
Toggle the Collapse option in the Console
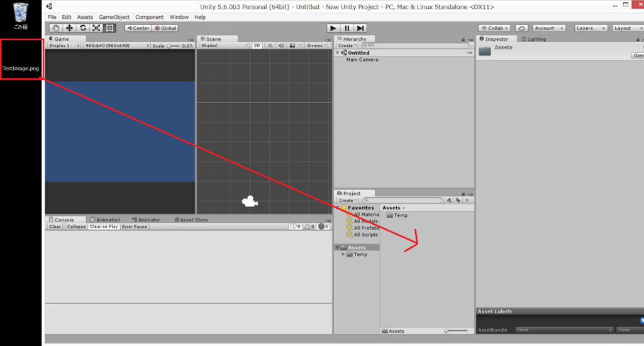click(x=76, y=226)
